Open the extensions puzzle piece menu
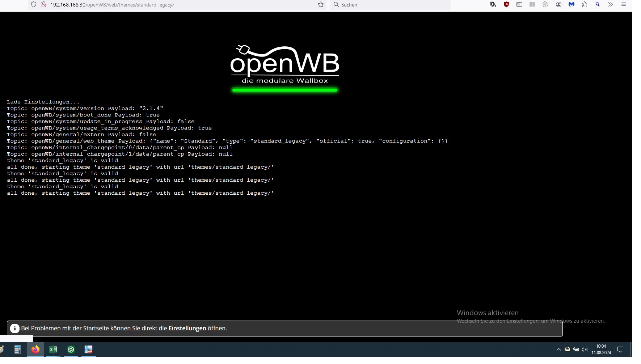Image resolution: width=641 pixels, height=364 pixels. coord(585,5)
